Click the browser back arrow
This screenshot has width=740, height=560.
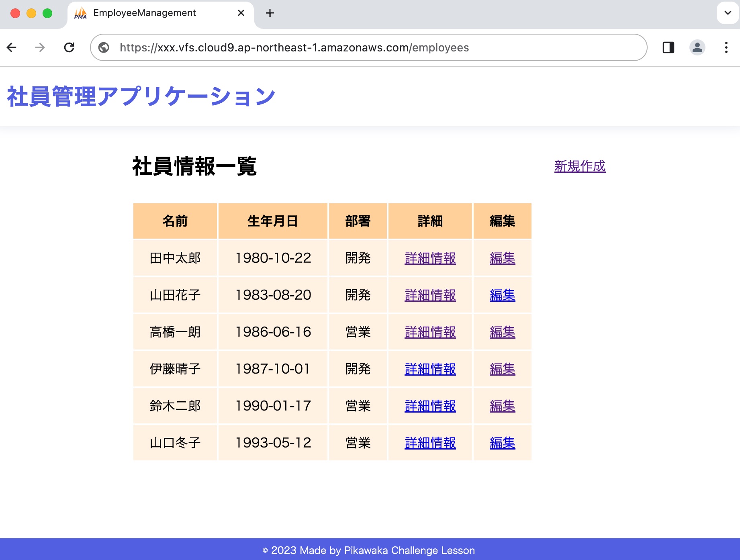[x=12, y=48]
